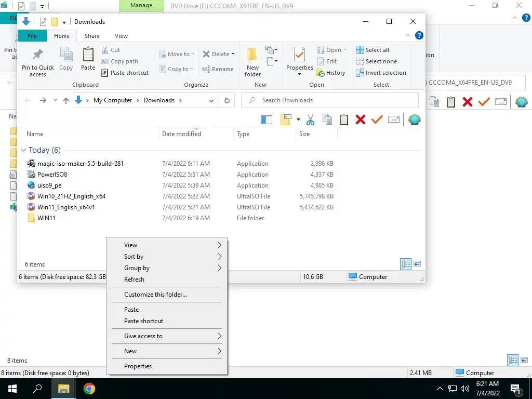Open Give access to submenu
This screenshot has height=399, width=532.
pyautogui.click(x=167, y=336)
